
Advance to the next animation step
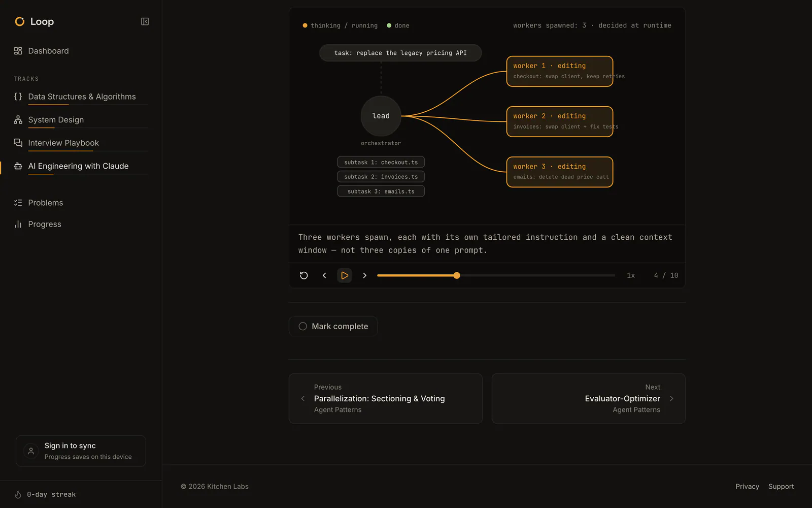364,275
